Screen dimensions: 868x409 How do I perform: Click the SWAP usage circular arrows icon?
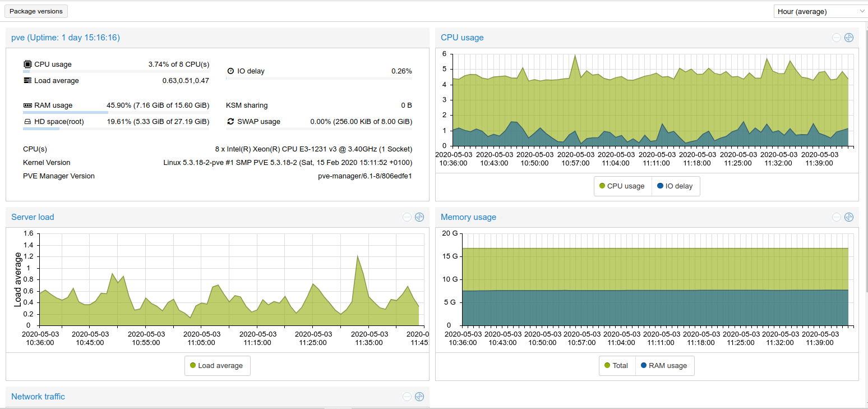point(229,121)
